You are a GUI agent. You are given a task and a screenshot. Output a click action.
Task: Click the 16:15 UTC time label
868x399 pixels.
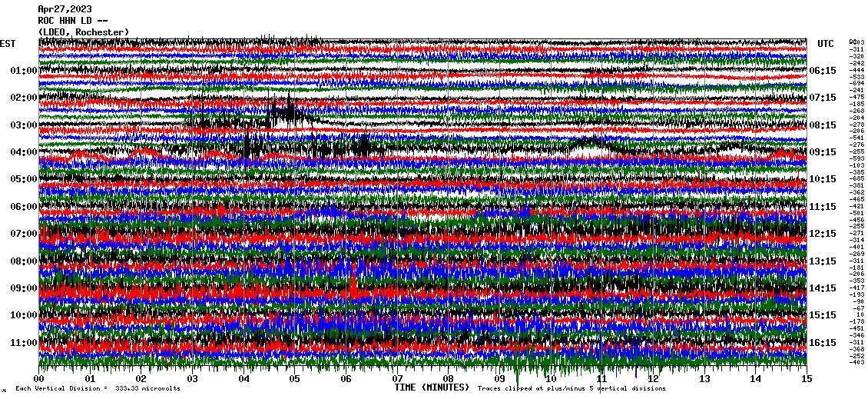(823, 343)
